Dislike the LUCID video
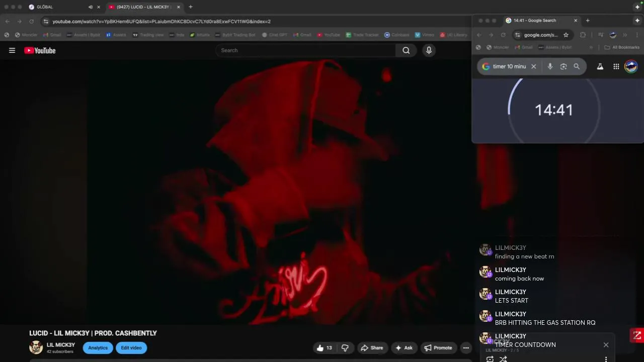Image resolution: width=644 pixels, height=362 pixels. [x=345, y=348]
